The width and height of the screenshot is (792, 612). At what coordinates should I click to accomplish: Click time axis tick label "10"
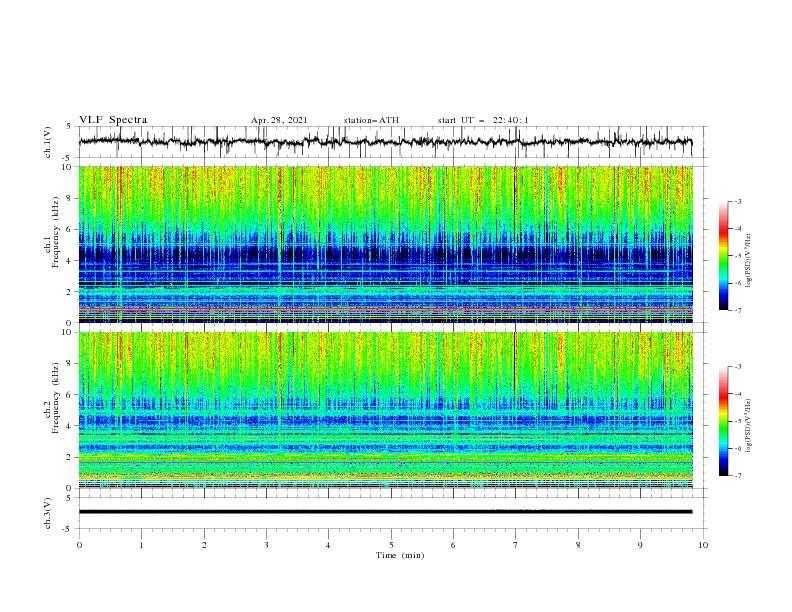[703, 545]
